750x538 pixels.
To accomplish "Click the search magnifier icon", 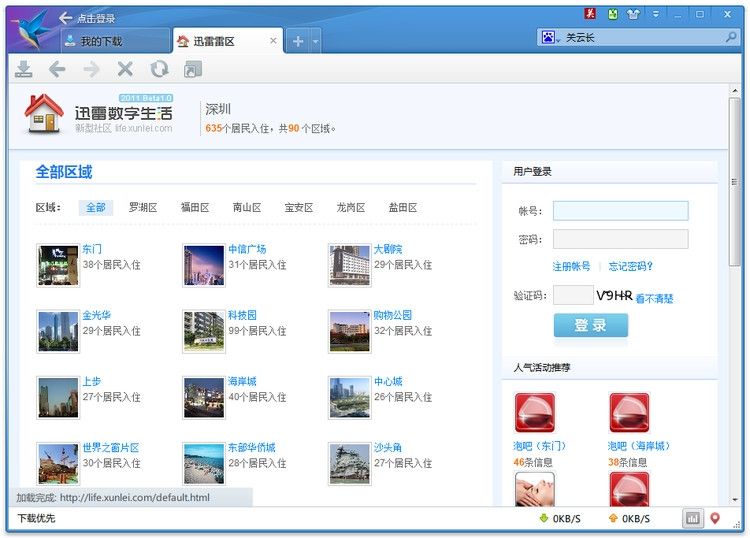I will pyautogui.click(x=731, y=37).
